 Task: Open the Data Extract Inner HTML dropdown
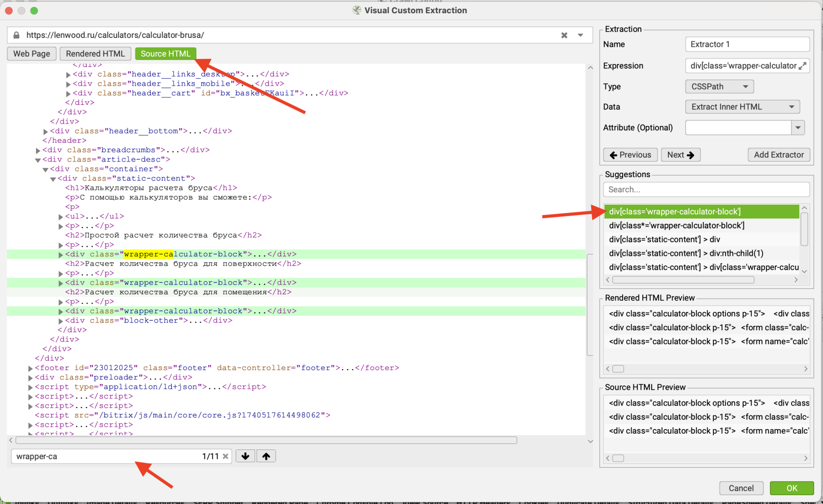point(742,107)
